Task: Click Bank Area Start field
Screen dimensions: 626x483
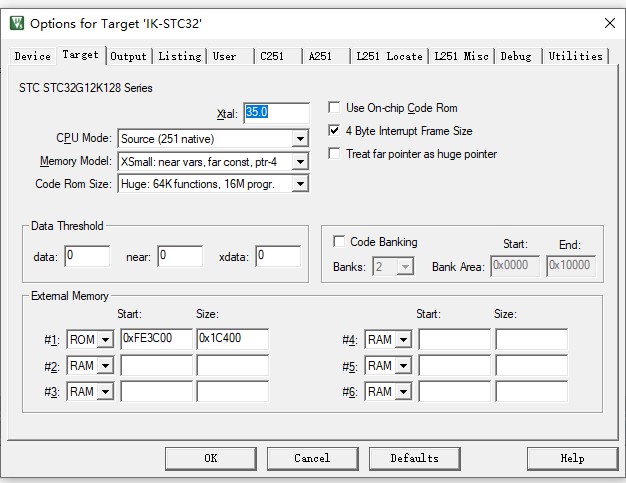Action: coord(515,266)
